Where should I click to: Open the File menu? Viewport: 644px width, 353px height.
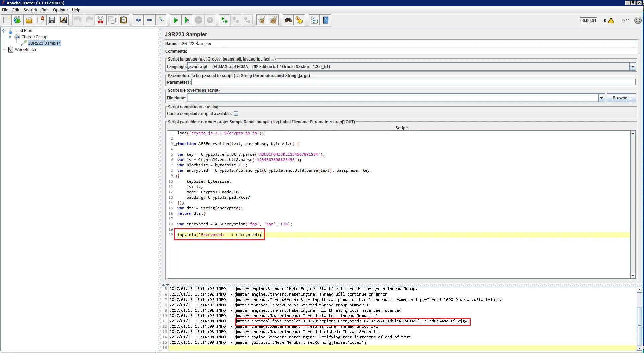pos(5,10)
